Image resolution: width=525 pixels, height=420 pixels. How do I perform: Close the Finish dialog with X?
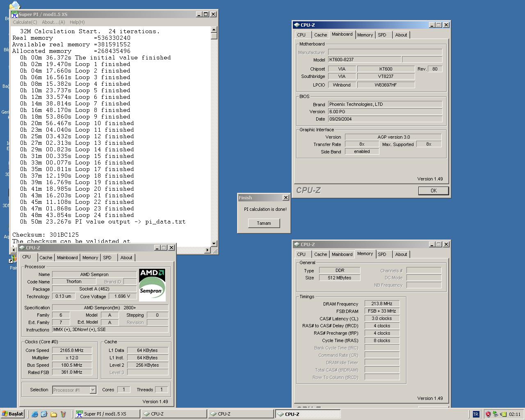click(286, 198)
